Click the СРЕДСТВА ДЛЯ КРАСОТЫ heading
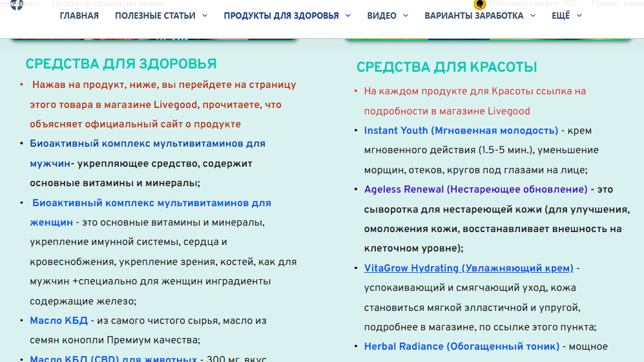This screenshot has height=362, width=644. coord(446,67)
